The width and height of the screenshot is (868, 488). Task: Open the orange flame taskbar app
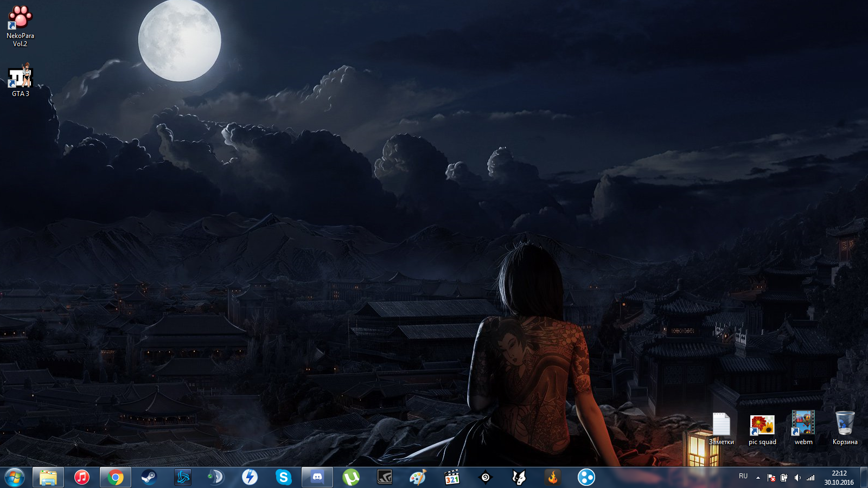coord(553,477)
